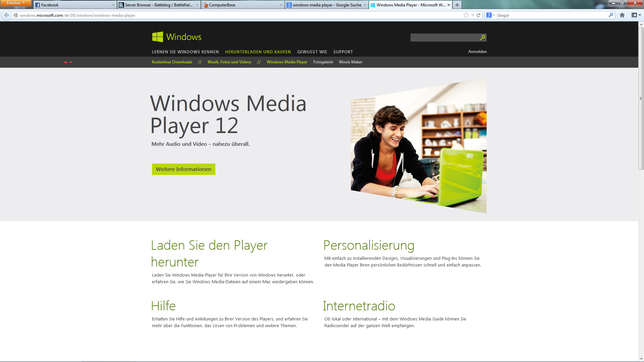Click the green Windows logo
Viewport: 644px width, 362px height.
[x=158, y=37]
